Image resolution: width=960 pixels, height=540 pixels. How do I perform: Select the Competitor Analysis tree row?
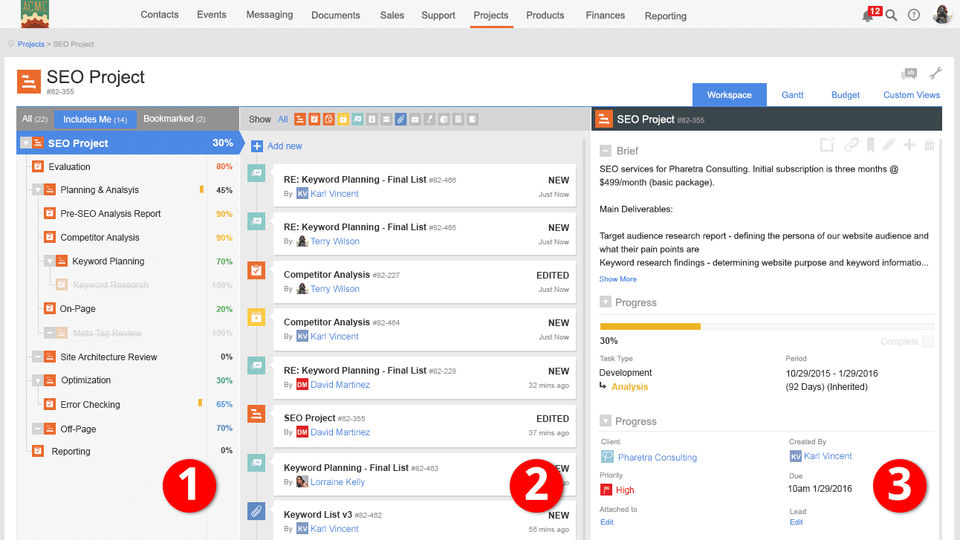coord(127,238)
